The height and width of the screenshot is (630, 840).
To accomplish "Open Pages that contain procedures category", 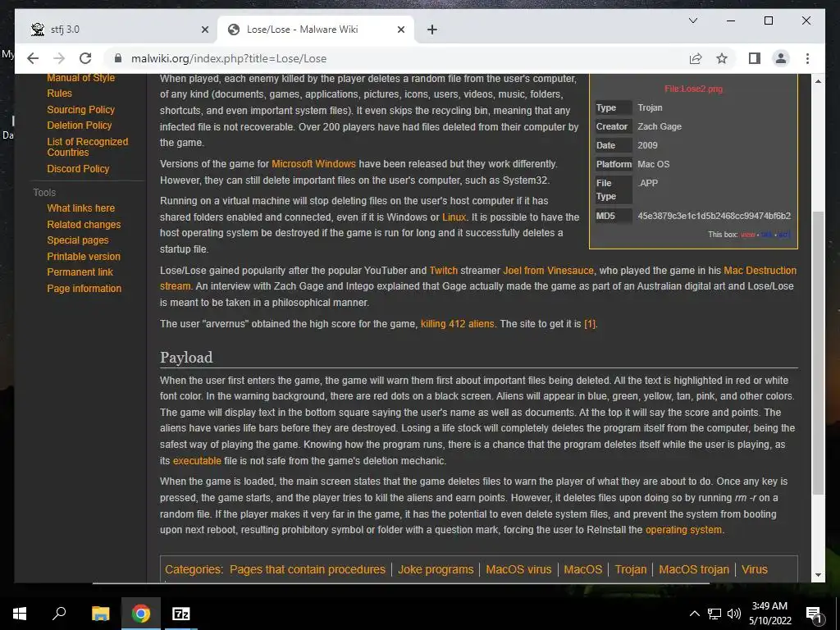I will (308, 569).
